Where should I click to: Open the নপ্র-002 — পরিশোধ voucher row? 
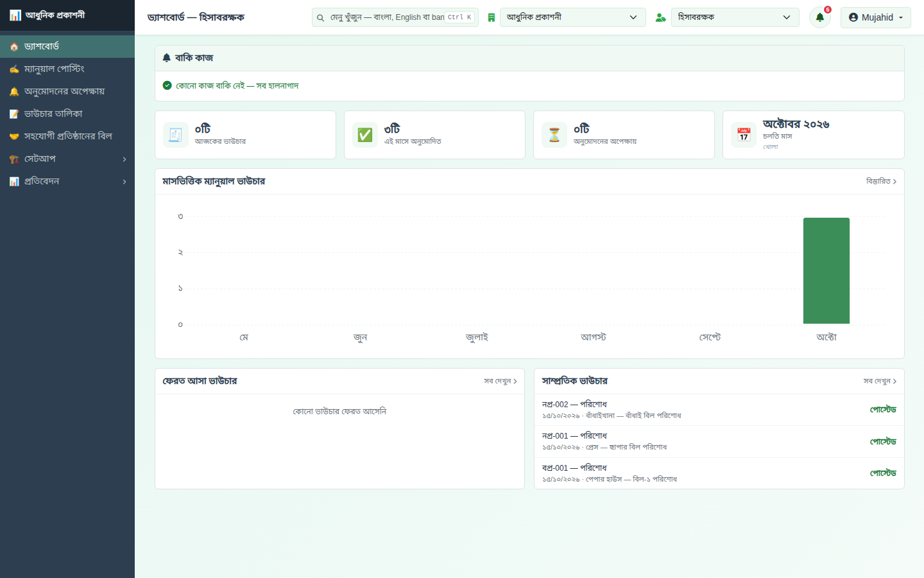coord(719,410)
